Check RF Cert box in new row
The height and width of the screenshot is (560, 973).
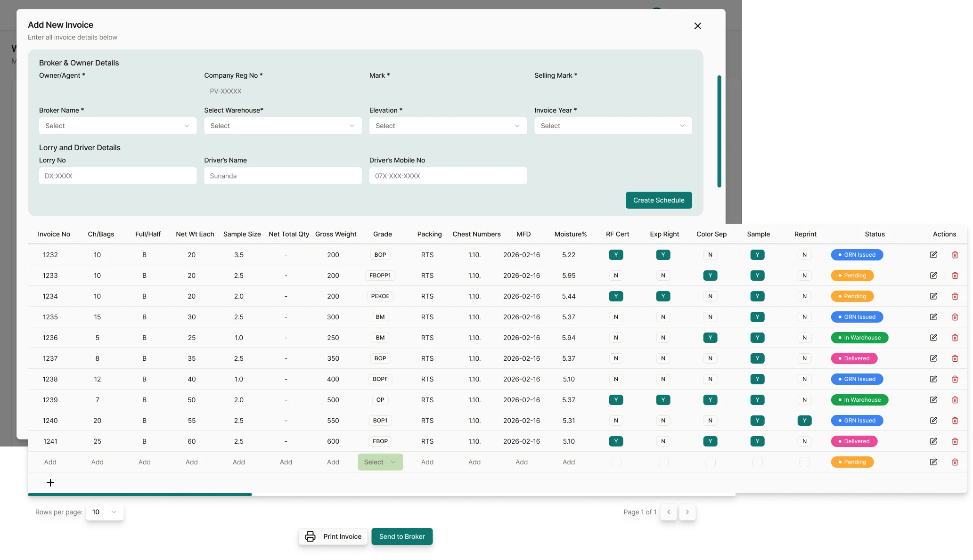(616, 462)
